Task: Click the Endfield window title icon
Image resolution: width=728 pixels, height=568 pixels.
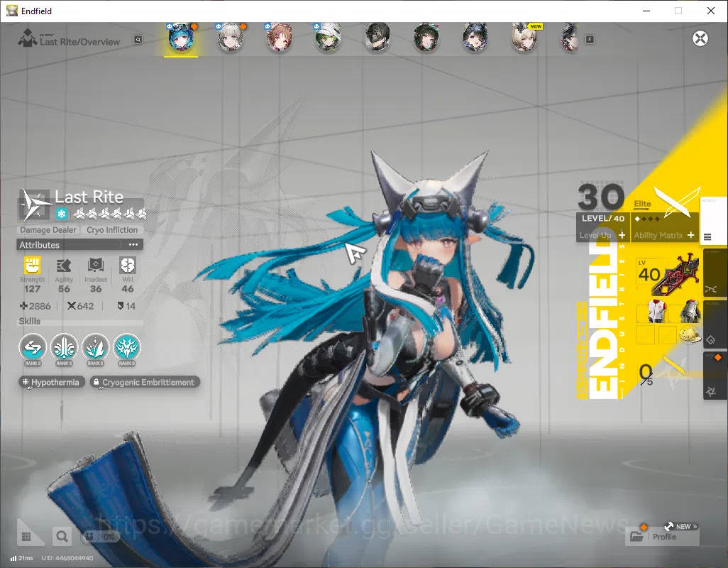Action: click(x=11, y=11)
